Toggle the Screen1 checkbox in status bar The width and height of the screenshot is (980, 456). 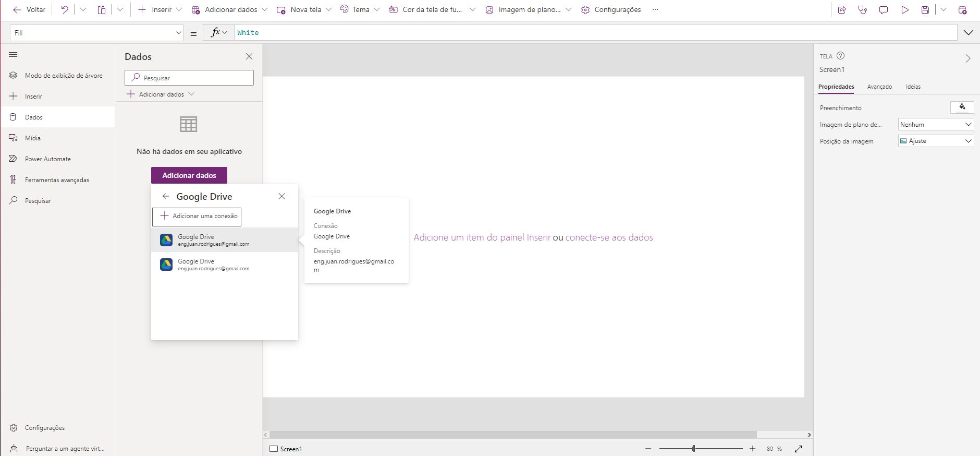click(x=274, y=449)
